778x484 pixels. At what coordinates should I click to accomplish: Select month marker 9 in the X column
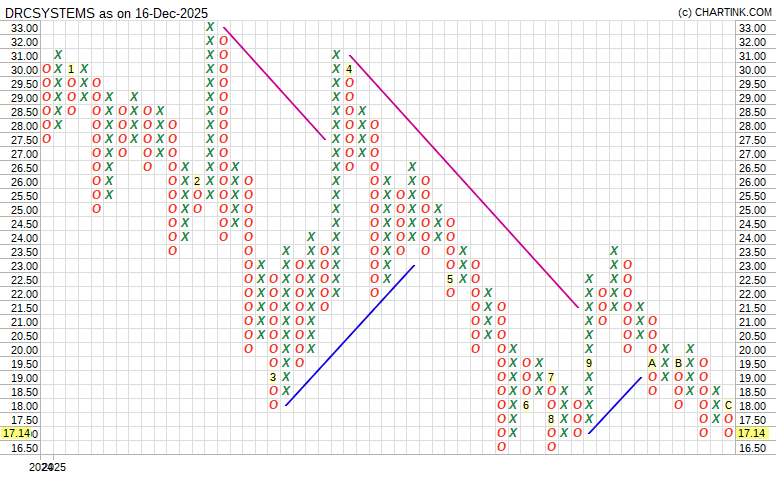(x=589, y=363)
